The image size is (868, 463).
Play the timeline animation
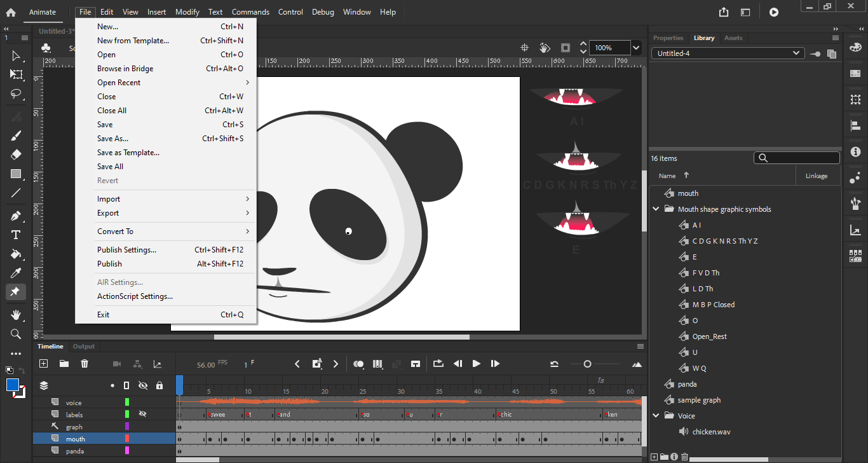(x=477, y=364)
